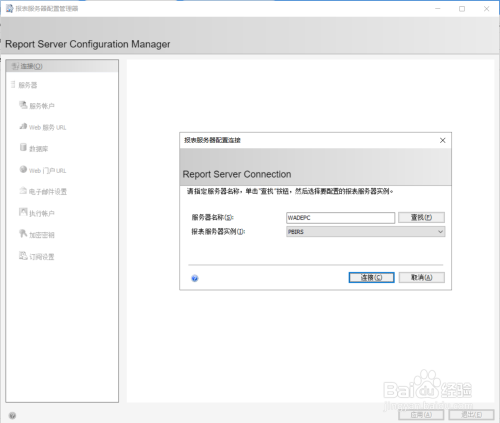Click the 查找(F) find button
The image size is (500, 423).
pyautogui.click(x=421, y=218)
